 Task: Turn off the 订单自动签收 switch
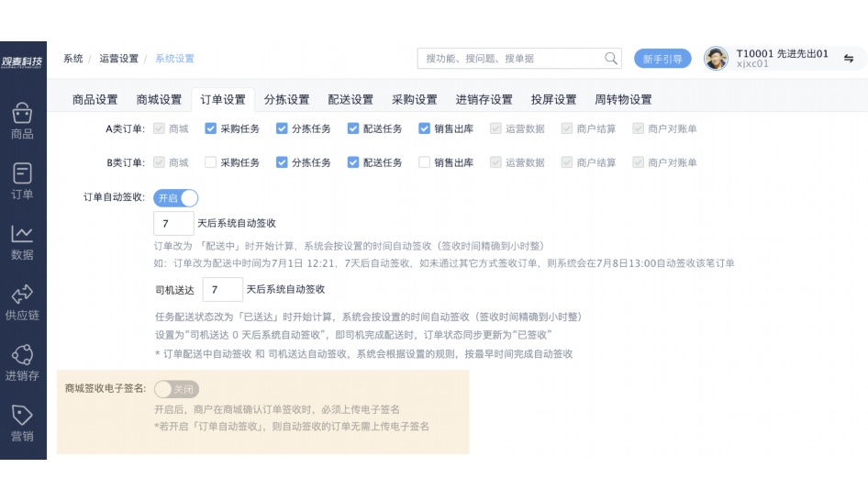point(182,198)
